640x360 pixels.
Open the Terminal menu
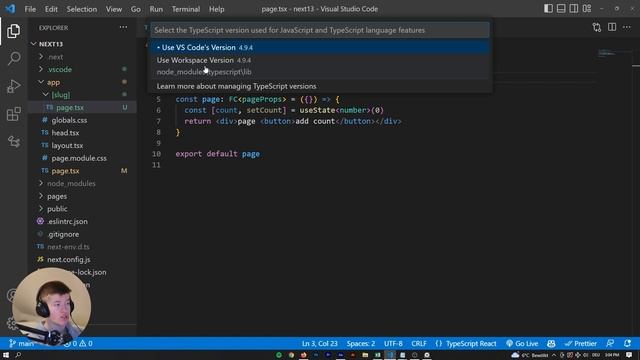point(186,9)
